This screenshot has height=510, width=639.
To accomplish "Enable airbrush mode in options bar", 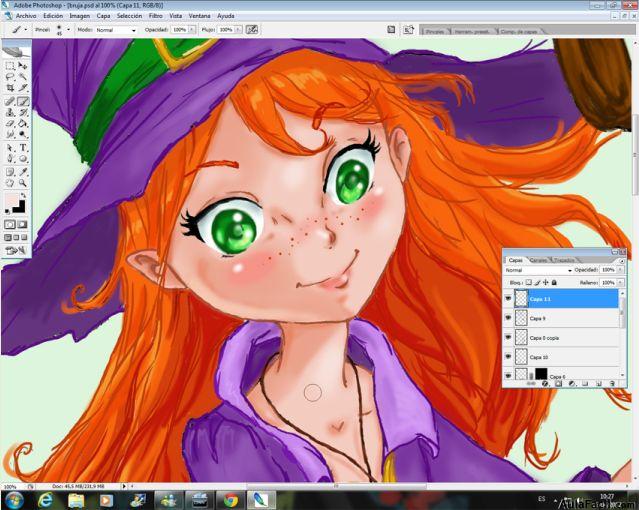I will point(252,29).
